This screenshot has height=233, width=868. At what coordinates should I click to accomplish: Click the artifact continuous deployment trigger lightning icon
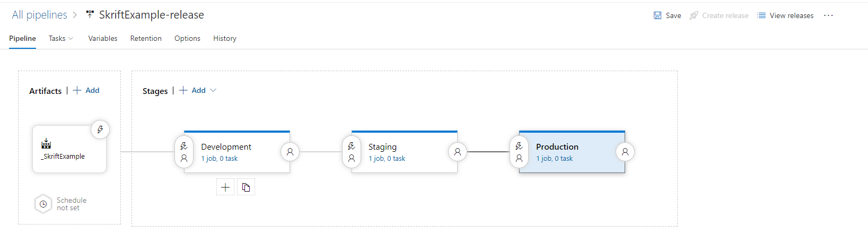tap(100, 130)
